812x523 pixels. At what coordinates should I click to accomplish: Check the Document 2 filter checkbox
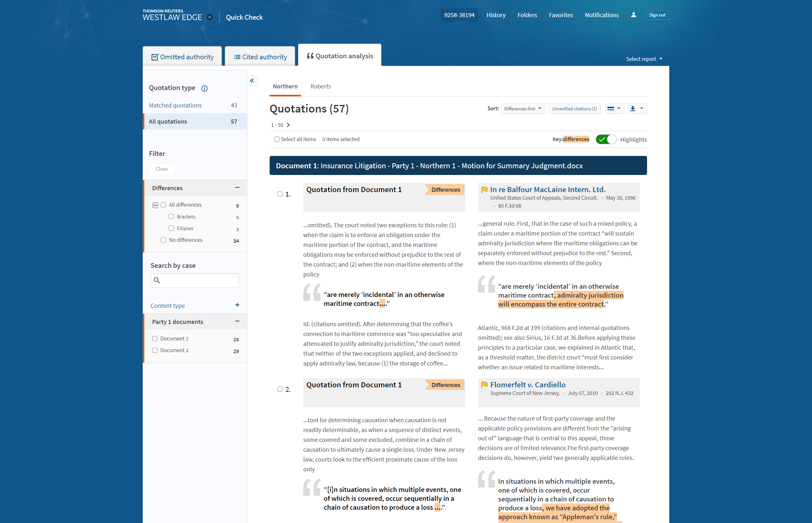[x=154, y=350]
